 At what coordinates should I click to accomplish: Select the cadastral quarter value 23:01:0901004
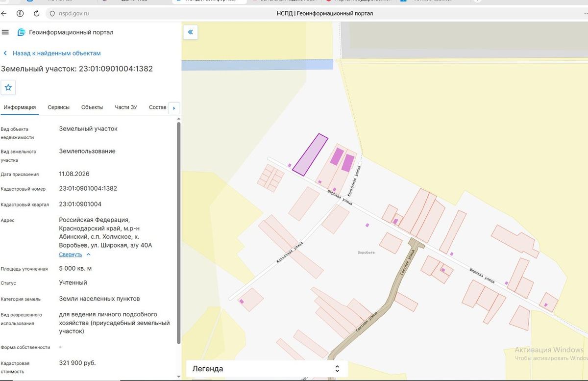80,204
